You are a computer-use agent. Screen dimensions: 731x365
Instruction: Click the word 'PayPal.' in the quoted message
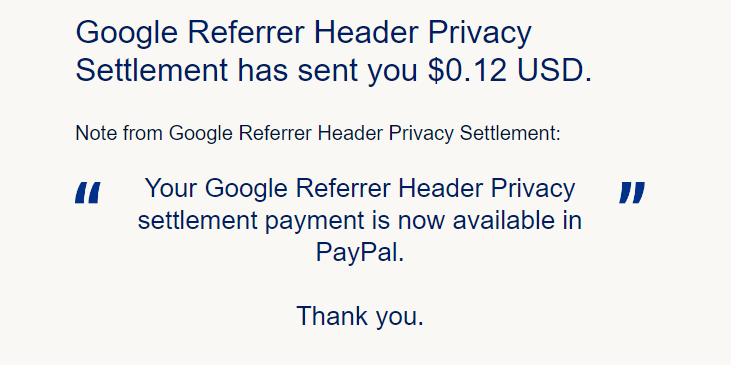point(360,254)
